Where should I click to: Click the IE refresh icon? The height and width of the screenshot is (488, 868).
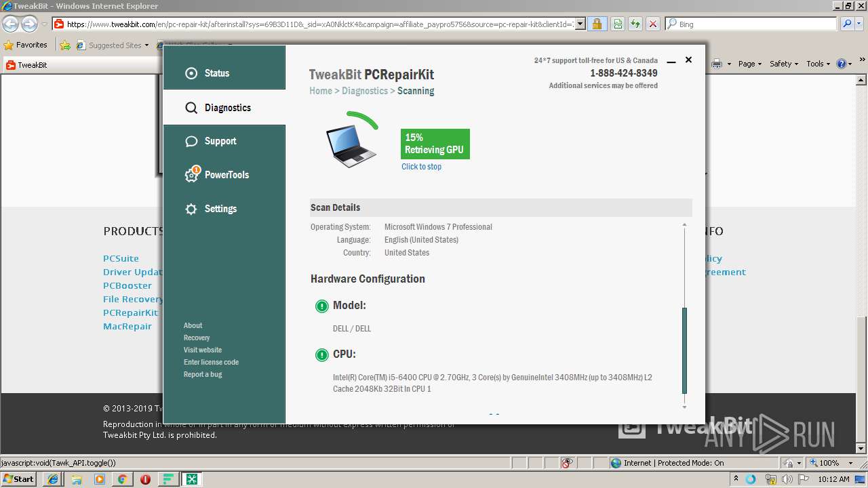635,24
